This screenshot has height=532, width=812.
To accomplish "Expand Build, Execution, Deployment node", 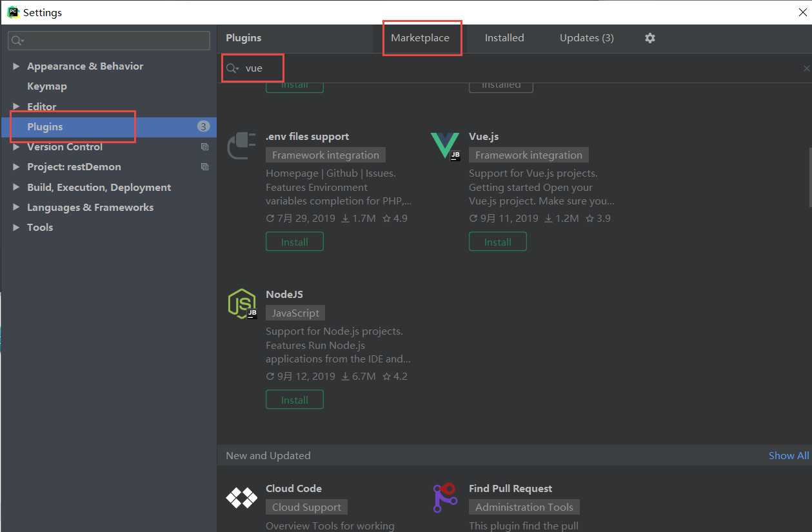I will click(x=15, y=188).
